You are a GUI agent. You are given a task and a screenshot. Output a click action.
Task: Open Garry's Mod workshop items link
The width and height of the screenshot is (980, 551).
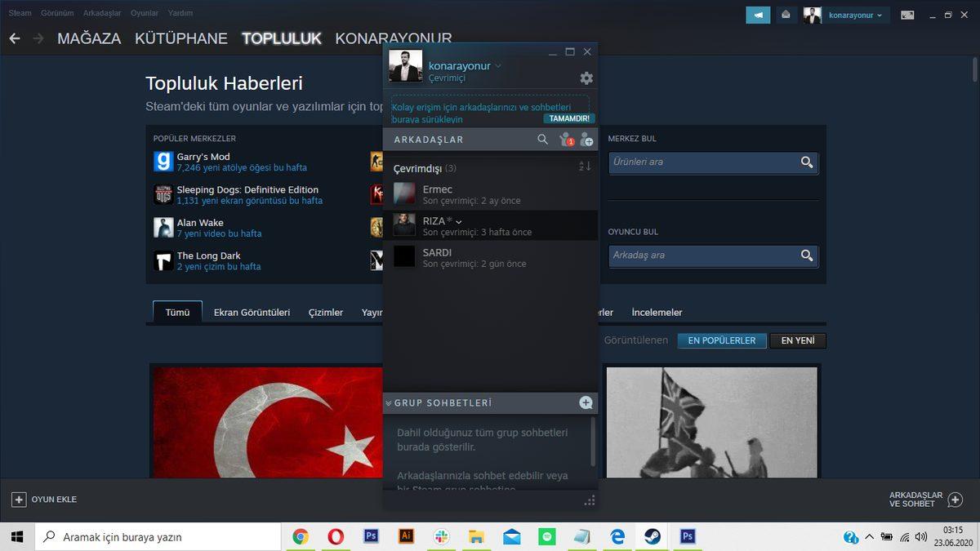point(241,167)
